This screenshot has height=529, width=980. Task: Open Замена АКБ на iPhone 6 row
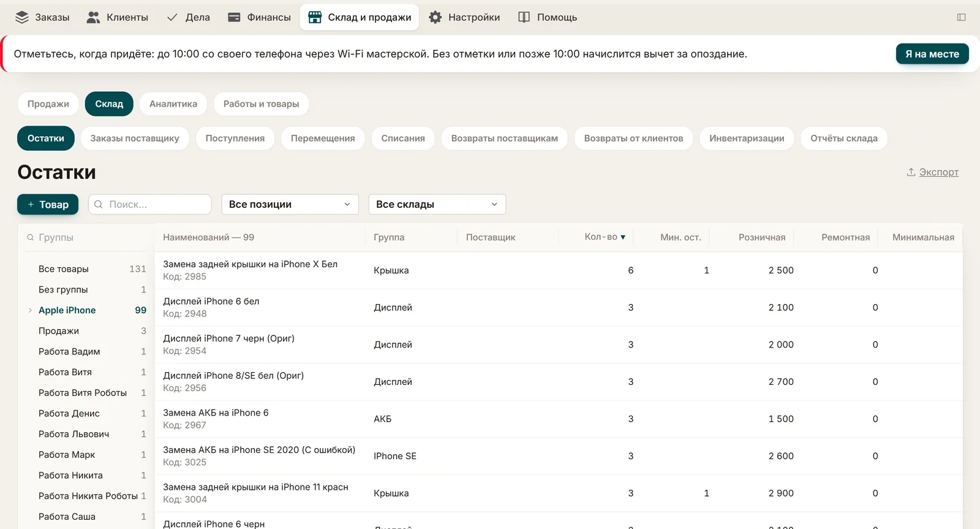click(559, 419)
